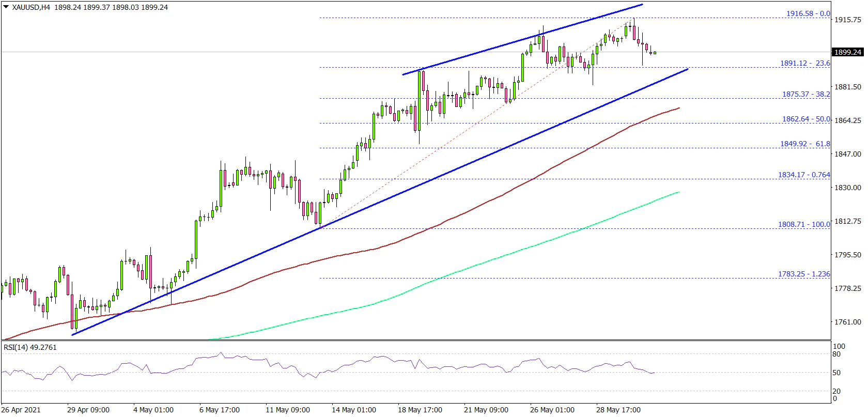
Task: Select the 1808.71 - 100.0 Fibonacci label
Action: (x=803, y=224)
